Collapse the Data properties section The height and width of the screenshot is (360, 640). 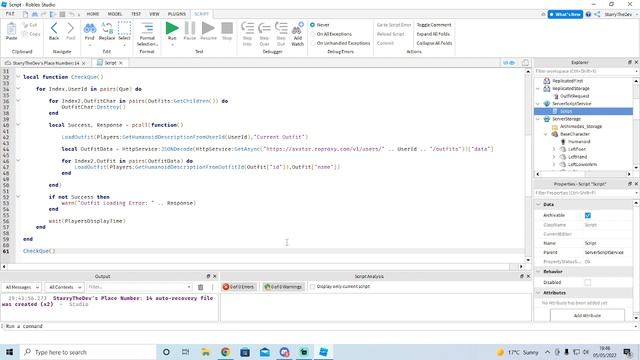pos(538,204)
